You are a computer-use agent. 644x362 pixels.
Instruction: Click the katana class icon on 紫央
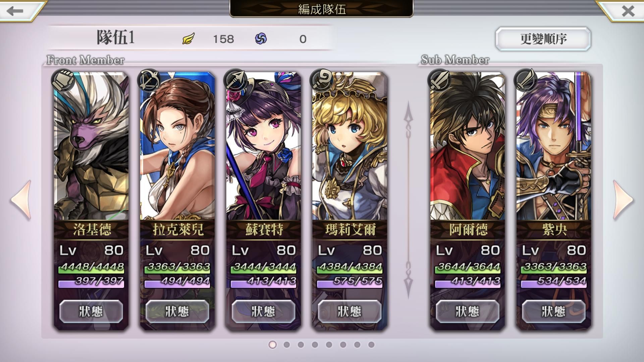tap(525, 80)
